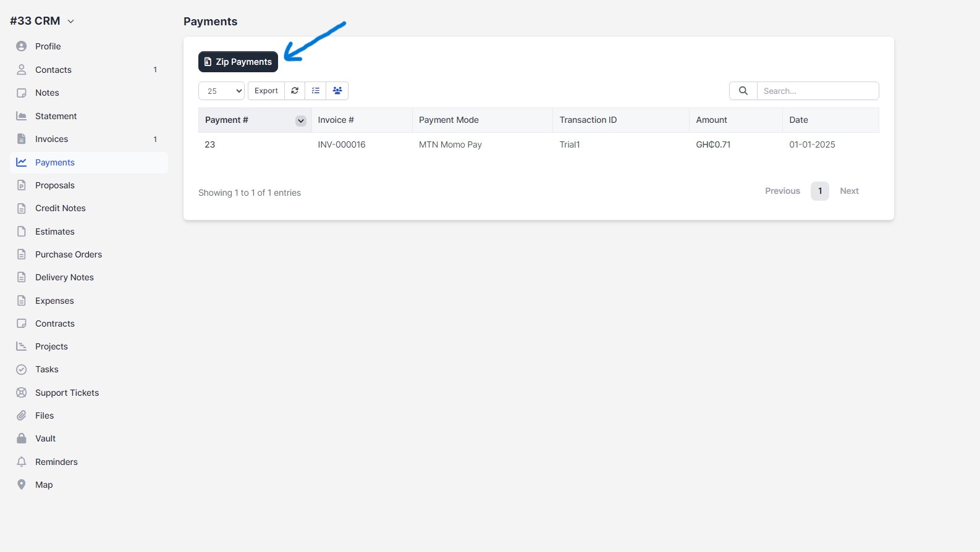The height and width of the screenshot is (552, 980).
Task: Sort by the Amount column header
Action: pos(712,120)
